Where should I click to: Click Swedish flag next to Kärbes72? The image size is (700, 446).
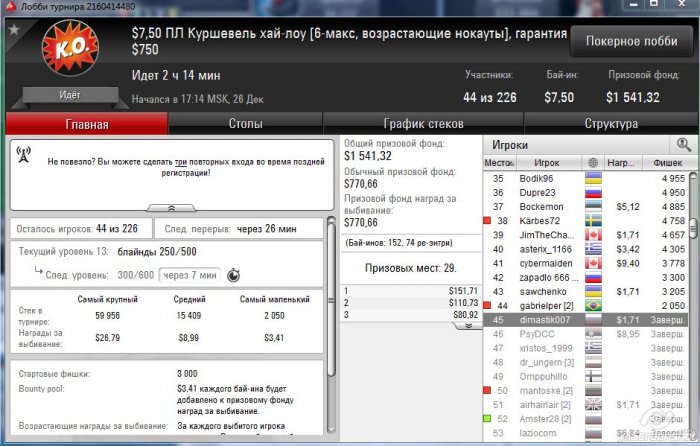(x=593, y=221)
